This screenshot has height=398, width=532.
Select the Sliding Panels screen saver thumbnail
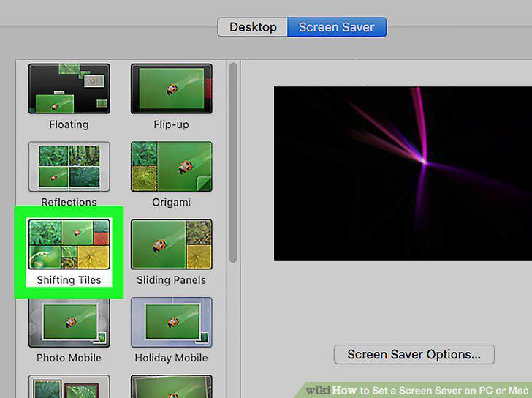click(171, 244)
